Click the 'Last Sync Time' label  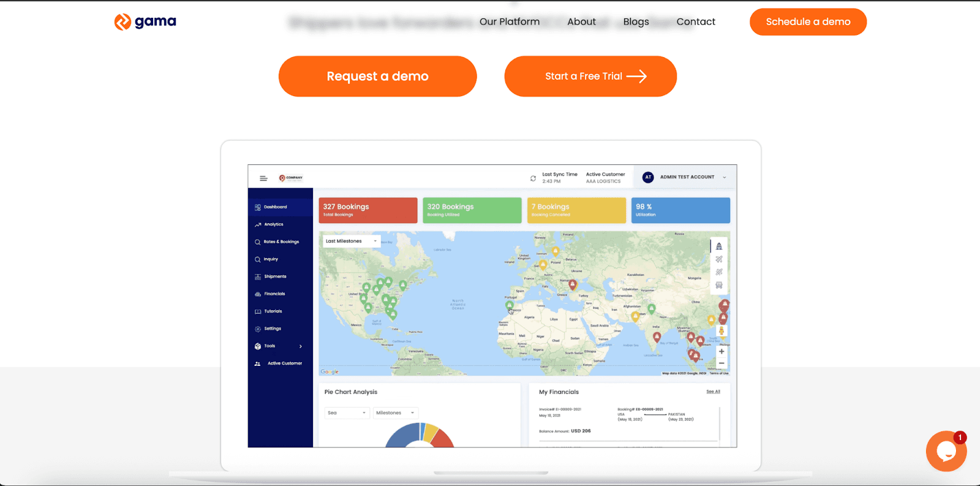560,175
